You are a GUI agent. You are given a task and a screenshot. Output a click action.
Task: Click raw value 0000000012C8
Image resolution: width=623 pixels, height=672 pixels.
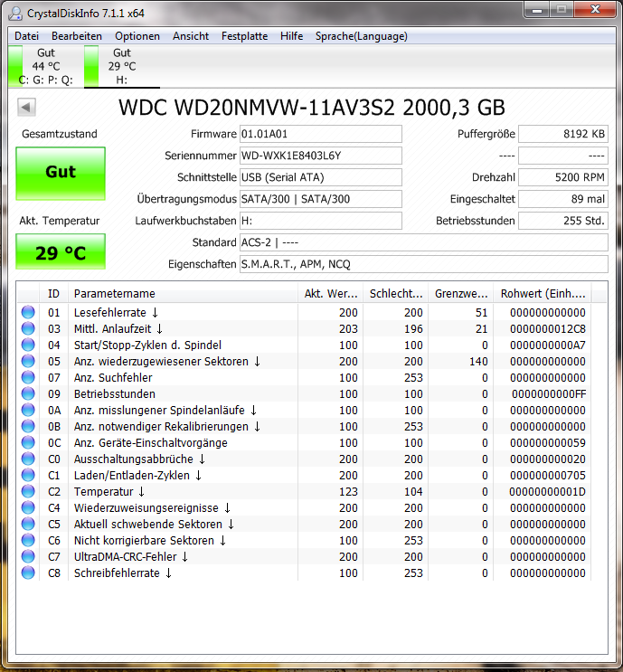tap(548, 328)
